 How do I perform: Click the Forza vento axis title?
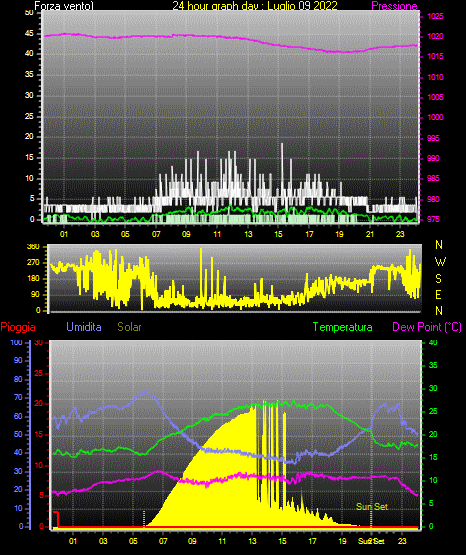point(64,6)
